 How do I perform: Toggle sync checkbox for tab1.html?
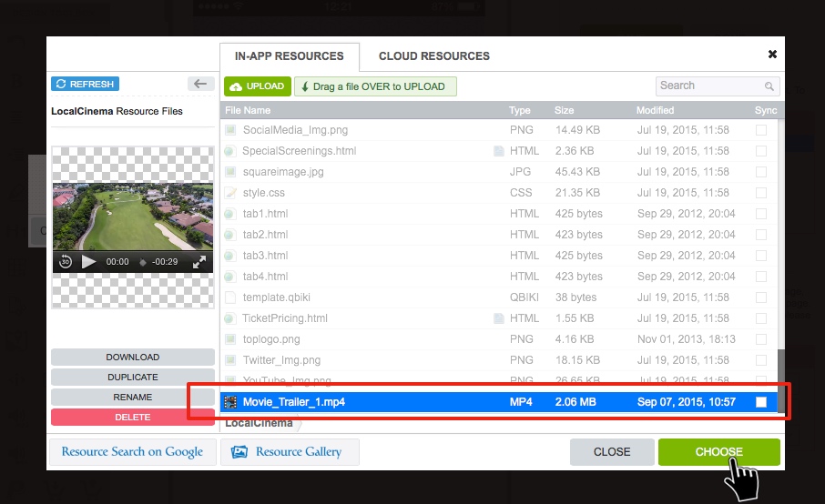click(761, 214)
